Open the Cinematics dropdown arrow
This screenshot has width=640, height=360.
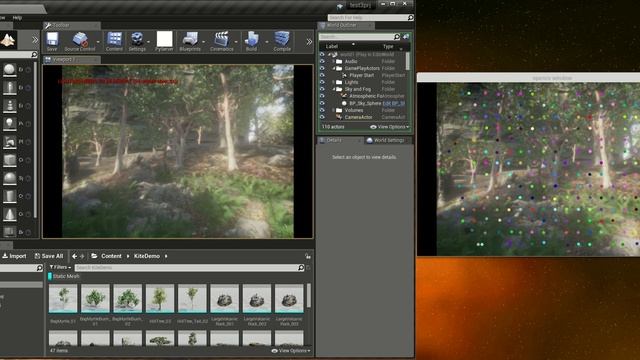(x=236, y=42)
